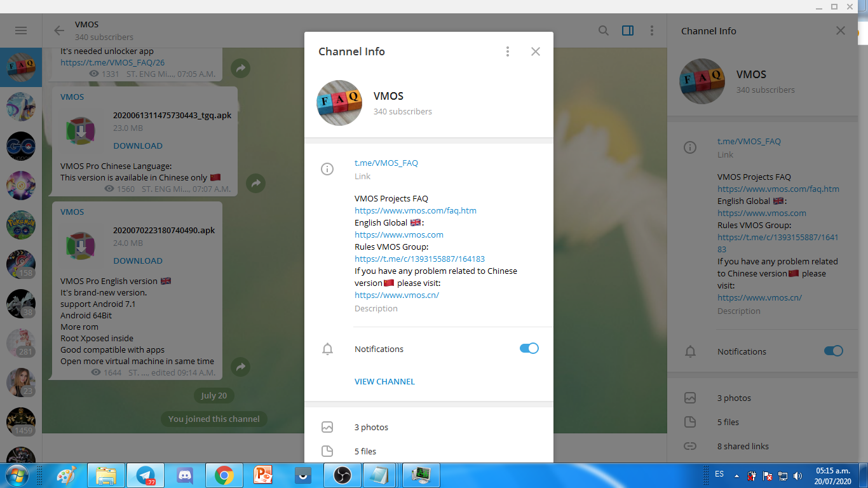Click VIEW CHANNEL link
Viewport: 868px width, 488px height.
pyautogui.click(x=384, y=381)
